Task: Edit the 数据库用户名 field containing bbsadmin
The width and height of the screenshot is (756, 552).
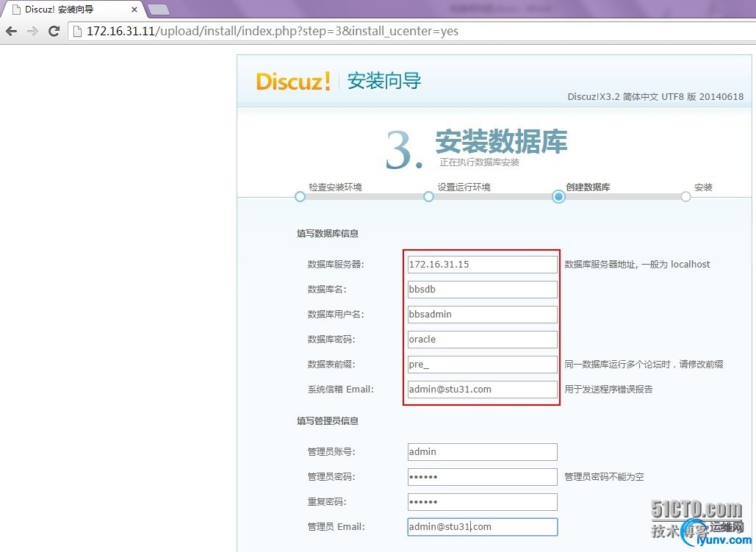Action: click(482, 315)
